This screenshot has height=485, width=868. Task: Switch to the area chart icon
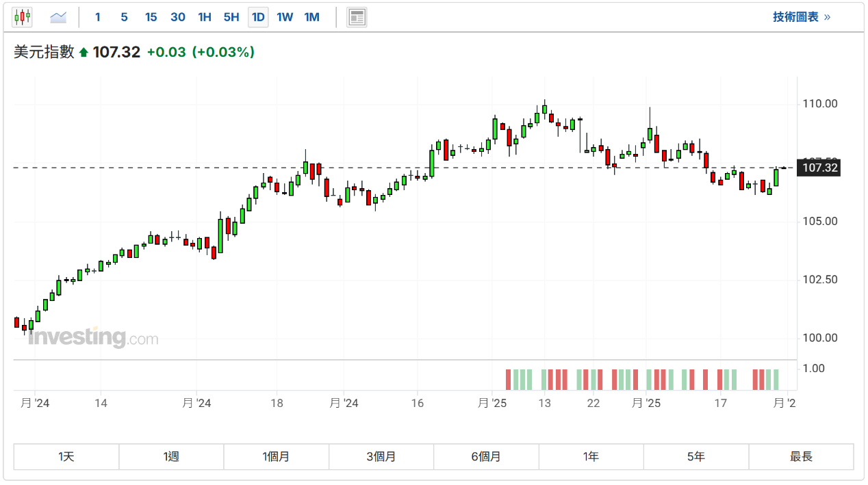58,17
